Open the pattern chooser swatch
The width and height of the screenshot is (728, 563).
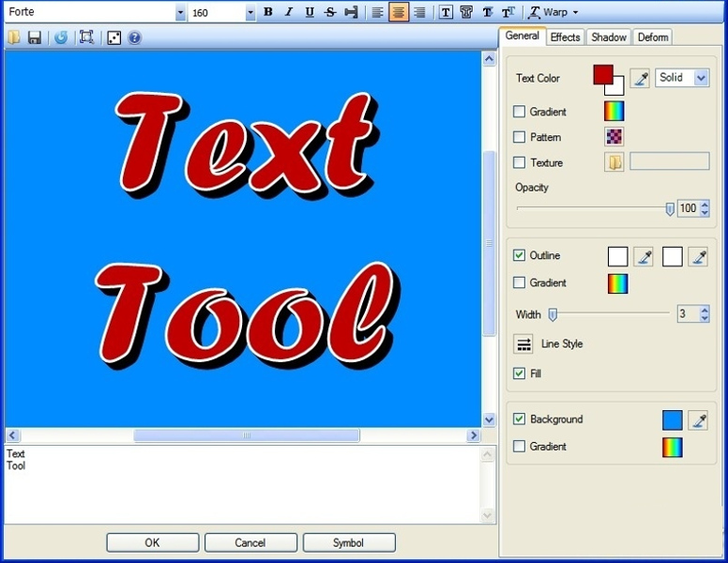click(614, 137)
